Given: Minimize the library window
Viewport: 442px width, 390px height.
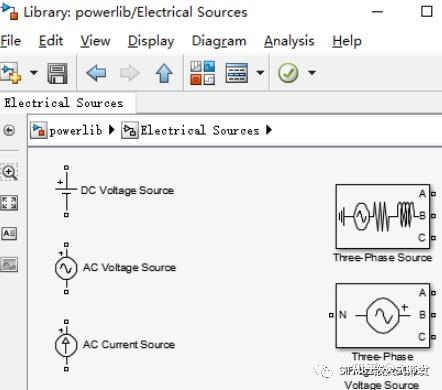Looking at the screenshot, I should click(377, 12).
